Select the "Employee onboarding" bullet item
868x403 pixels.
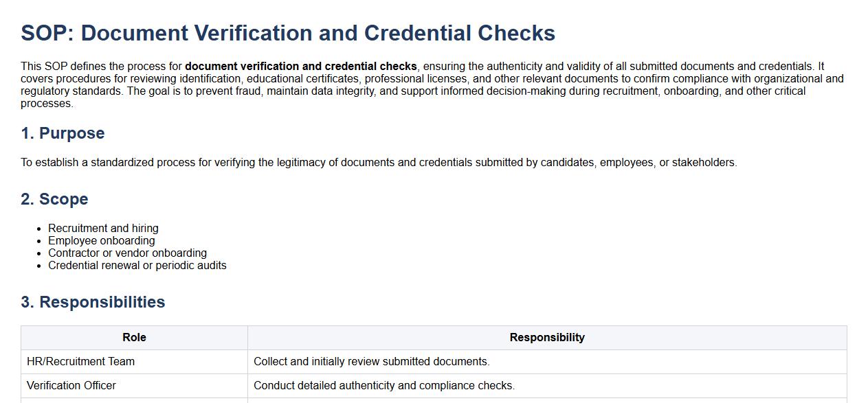(102, 241)
